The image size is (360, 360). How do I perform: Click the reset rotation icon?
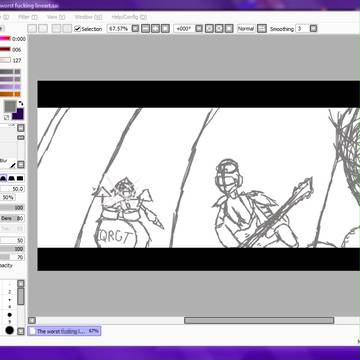point(229,29)
